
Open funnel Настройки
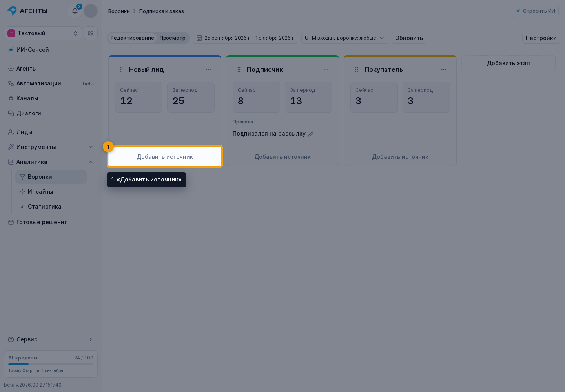[541, 38]
